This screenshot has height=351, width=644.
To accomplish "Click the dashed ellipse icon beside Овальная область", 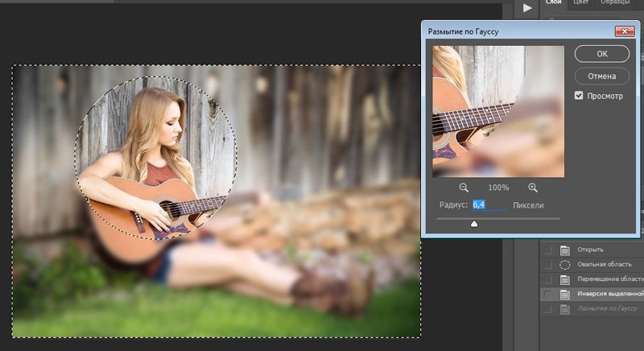I will coord(565,265).
